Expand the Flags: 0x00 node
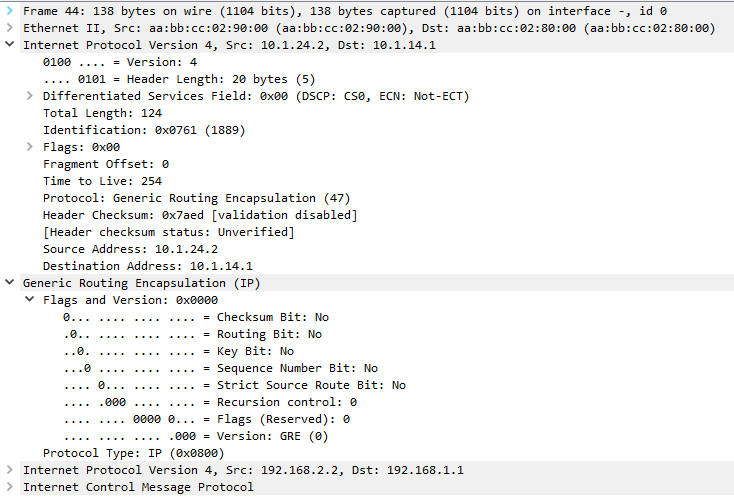Image resolution: width=734 pixels, height=502 pixels. [30, 147]
